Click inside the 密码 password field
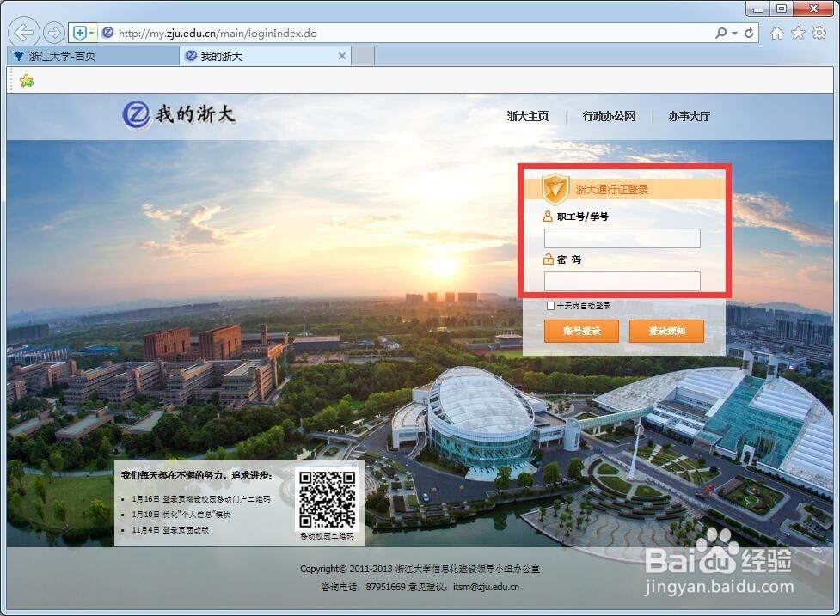Image resolution: width=840 pixels, height=616 pixels. (622, 281)
